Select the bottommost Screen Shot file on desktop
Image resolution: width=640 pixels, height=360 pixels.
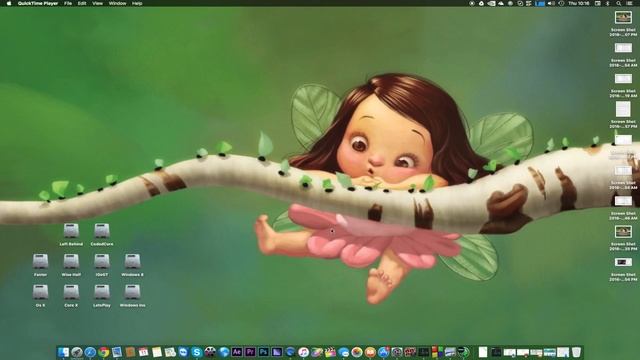pyautogui.click(x=623, y=262)
